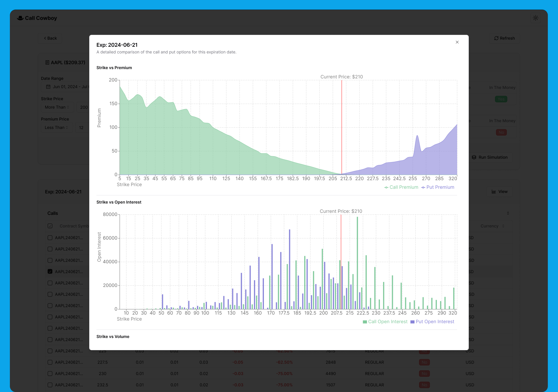Click the Strike vs Open Interest heading

pyautogui.click(x=119, y=202)
